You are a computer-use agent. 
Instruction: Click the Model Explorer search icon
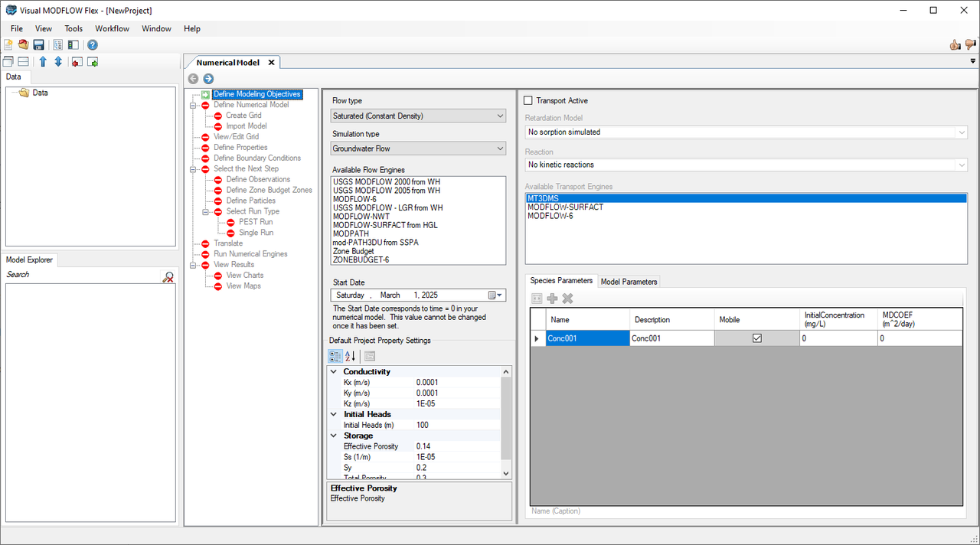pos(168,277)
